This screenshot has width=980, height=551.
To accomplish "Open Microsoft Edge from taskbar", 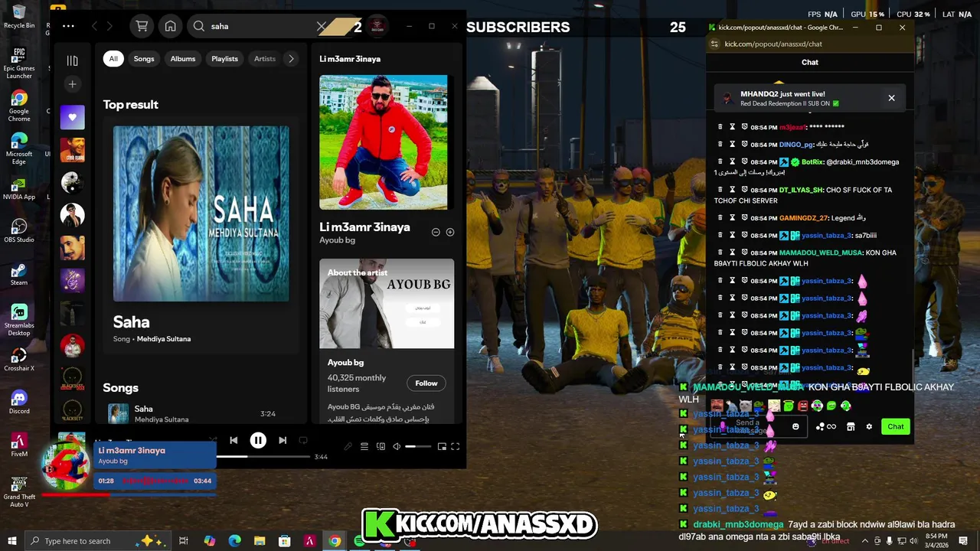I will pyautogui.click(x=234, y=541).
